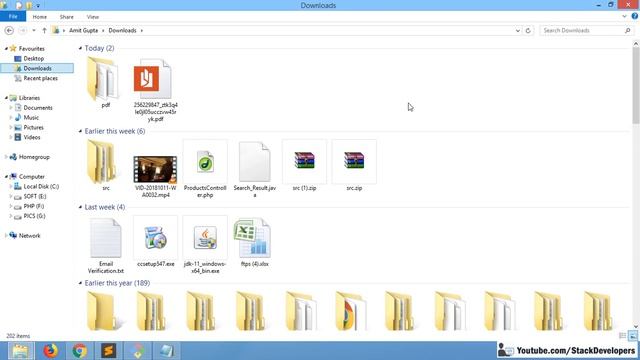Click the Up one level arrow

pyautogui.click(x=44, y=31)
